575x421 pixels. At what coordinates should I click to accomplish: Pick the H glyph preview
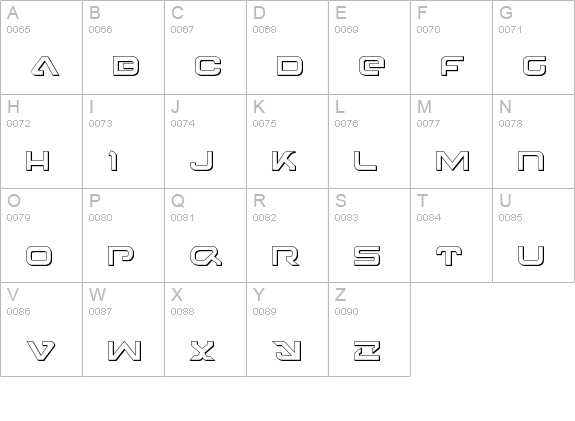(x=37, y=161)
